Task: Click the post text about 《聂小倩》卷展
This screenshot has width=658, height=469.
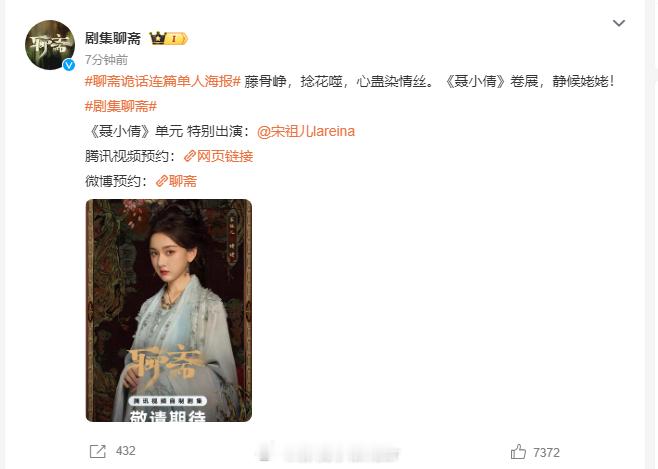Action: (x=429, y=81)
